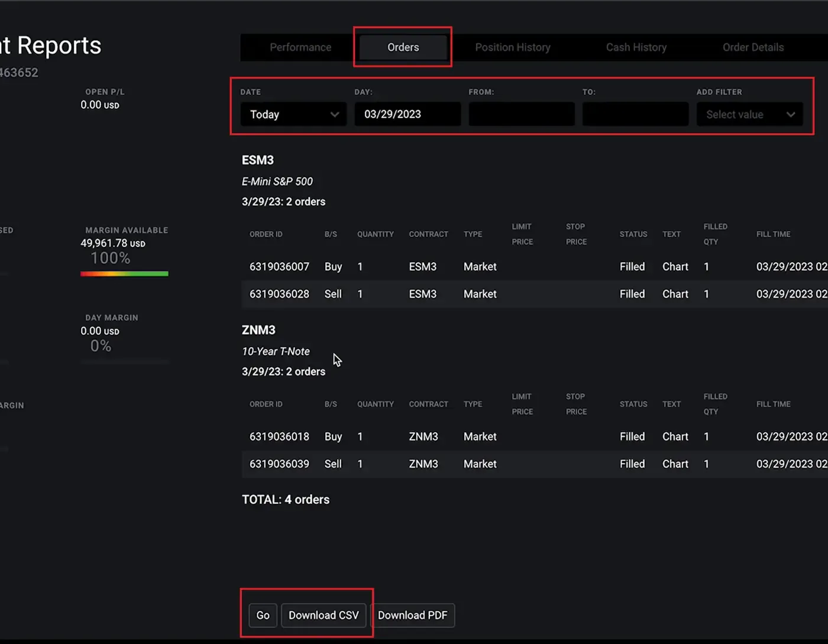Click Order ID column header in ESM3 table
Viewport: 828px width, 644px height.
[266, 234]
